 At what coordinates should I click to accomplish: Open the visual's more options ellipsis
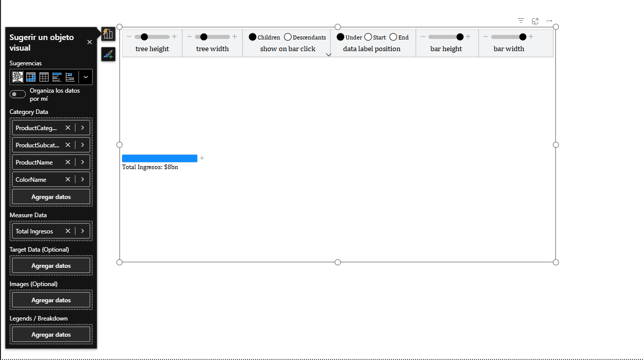pos(549,21)
